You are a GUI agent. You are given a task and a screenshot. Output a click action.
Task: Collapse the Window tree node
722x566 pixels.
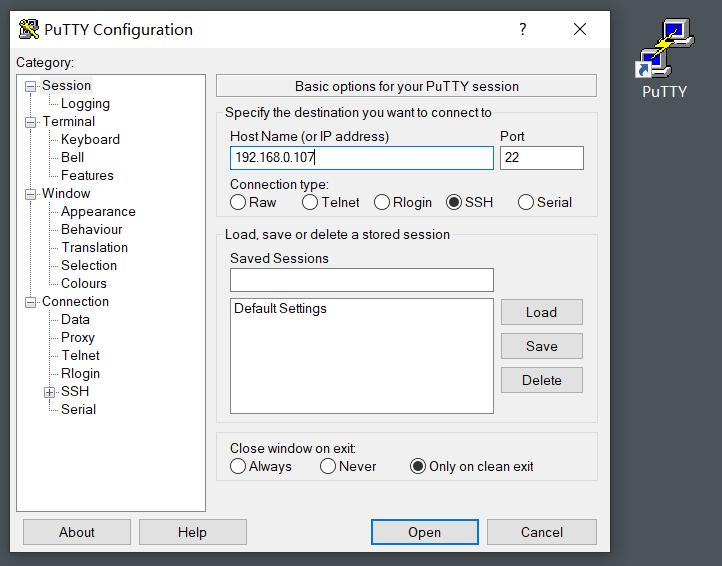(x=30, y=194)
